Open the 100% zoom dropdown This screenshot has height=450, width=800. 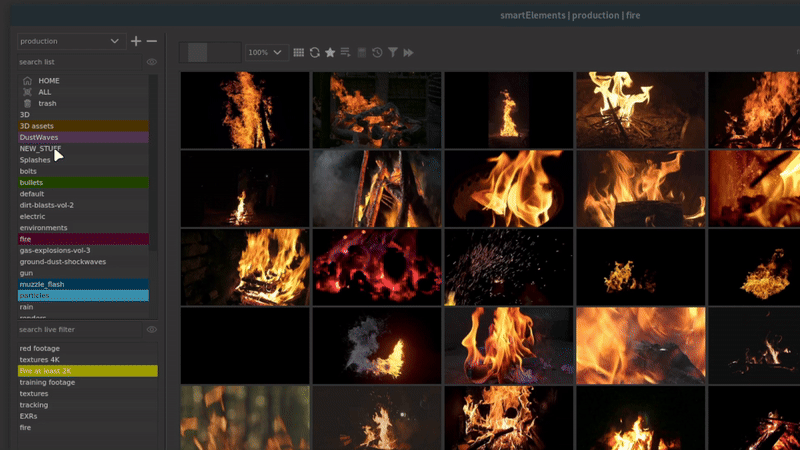click(265, 53)
